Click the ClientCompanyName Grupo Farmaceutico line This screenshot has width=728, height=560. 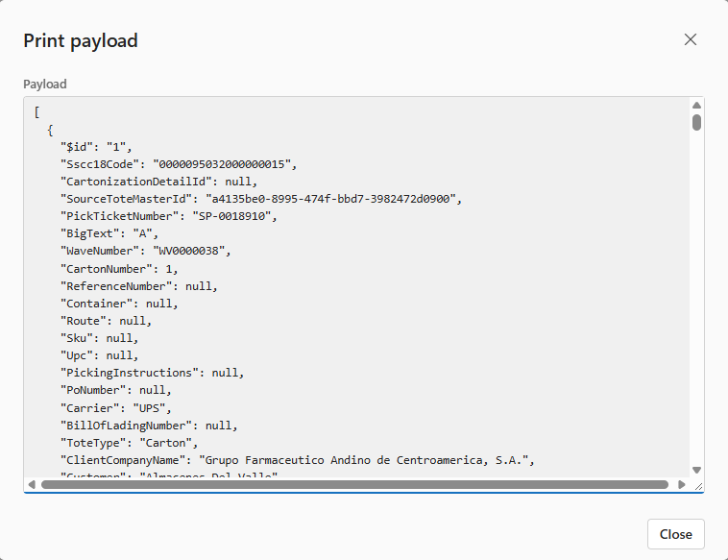point(297,460)
